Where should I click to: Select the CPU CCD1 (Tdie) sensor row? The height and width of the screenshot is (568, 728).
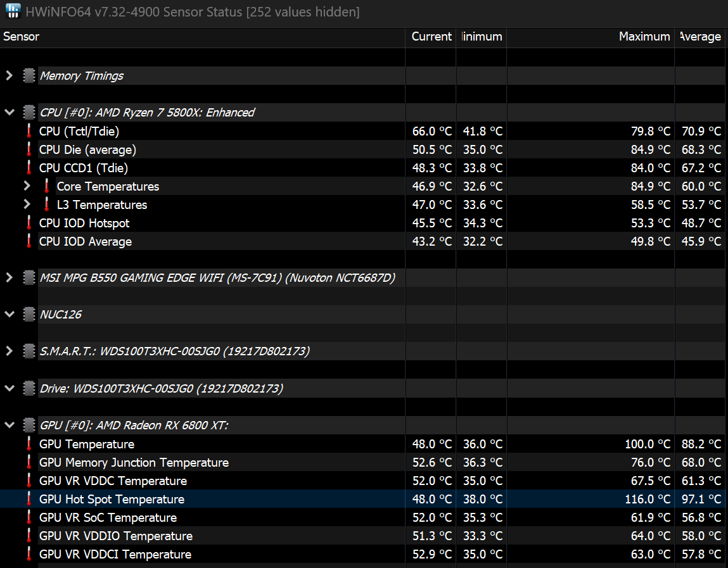[x=364, y=168]
